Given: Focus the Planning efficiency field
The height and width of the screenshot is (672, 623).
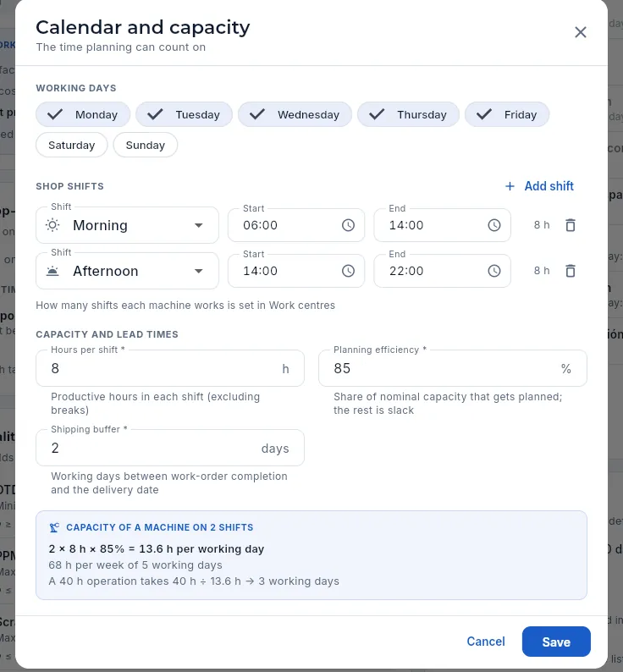Looking at the screenshot, I should [x=453, y=368].
